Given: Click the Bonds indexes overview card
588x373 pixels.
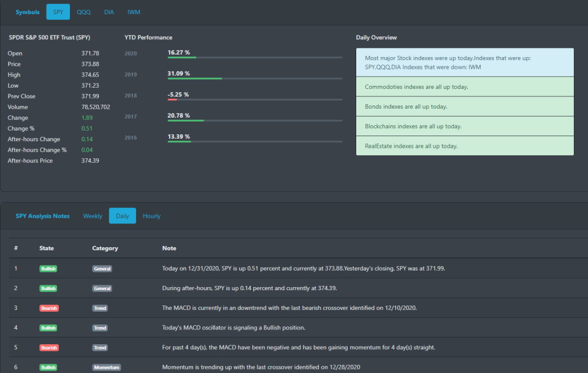Looking at the screenshot, I should click(465, 107).
